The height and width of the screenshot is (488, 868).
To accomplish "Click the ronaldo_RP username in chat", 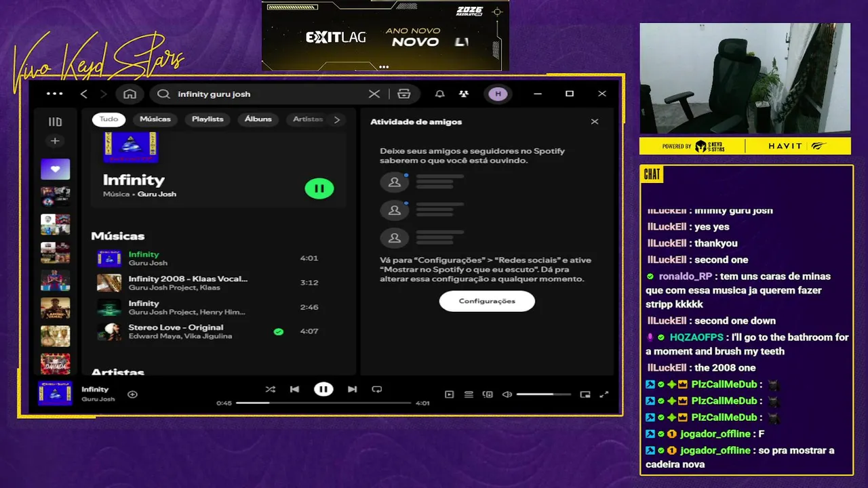I will pos(686,276).
